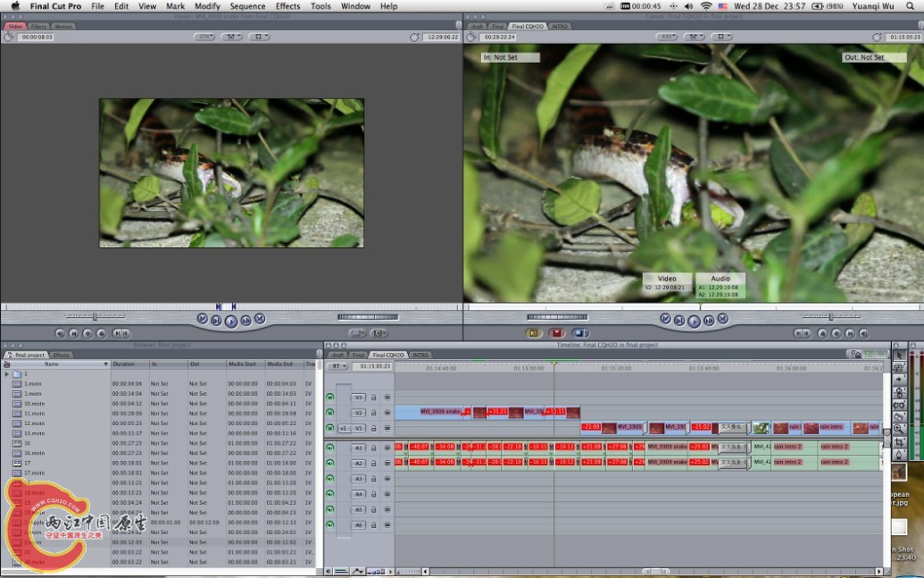Image resolution: width=924 pixels, height=578 pixels.
Task: Click Match Frame button in the Viewer
Action: click(60, 333)
